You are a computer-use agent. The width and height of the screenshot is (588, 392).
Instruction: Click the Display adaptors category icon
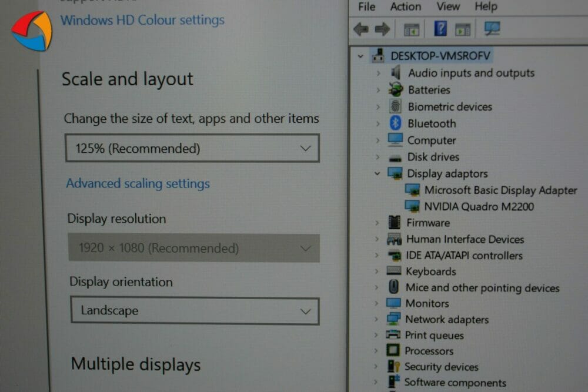click(395, 173)
